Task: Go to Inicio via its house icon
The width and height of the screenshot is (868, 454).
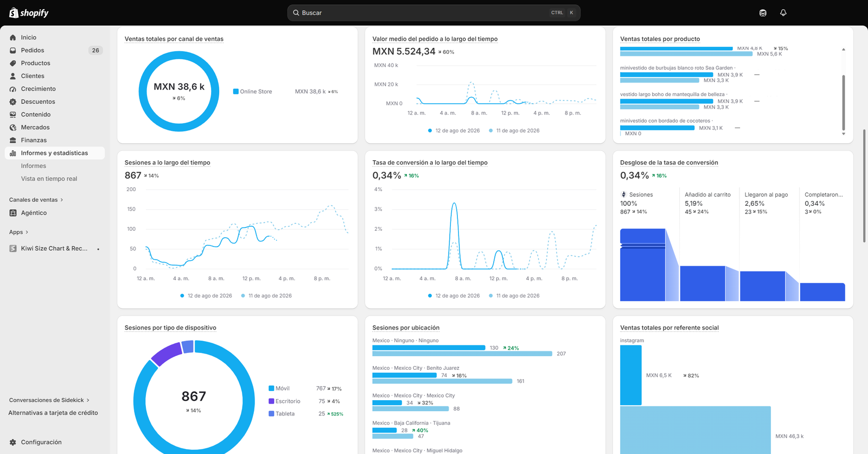Action: 13,37
